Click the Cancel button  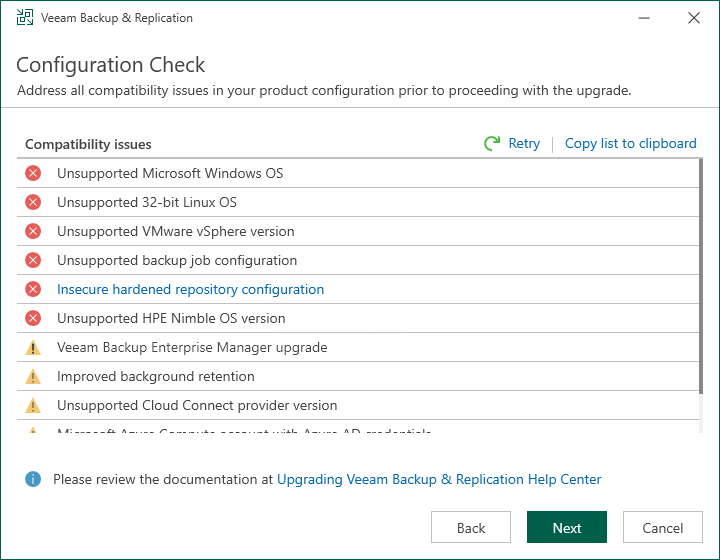tap(663, 527)
